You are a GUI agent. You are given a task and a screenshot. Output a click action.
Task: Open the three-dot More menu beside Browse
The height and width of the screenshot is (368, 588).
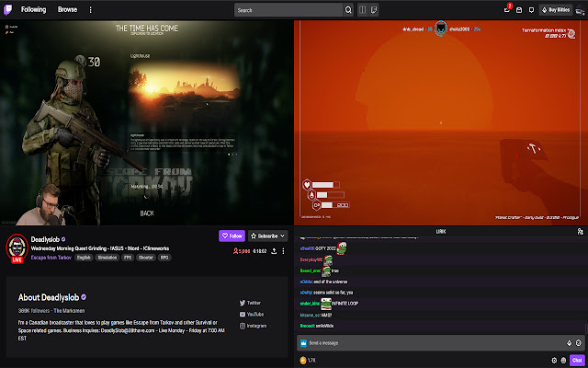click(x=90, y=10)
